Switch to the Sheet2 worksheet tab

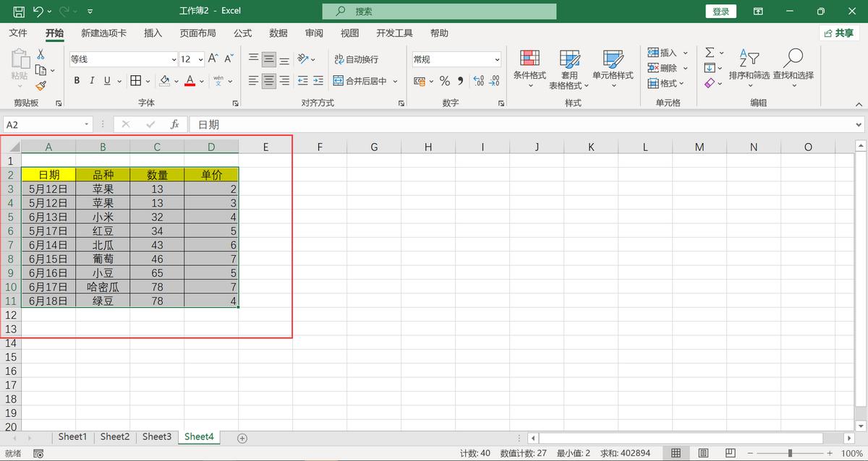coord(115,436)
